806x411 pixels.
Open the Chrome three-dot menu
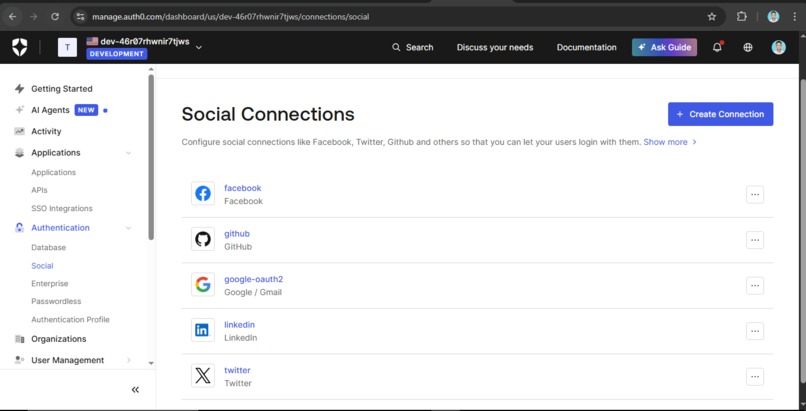point(795,17)
